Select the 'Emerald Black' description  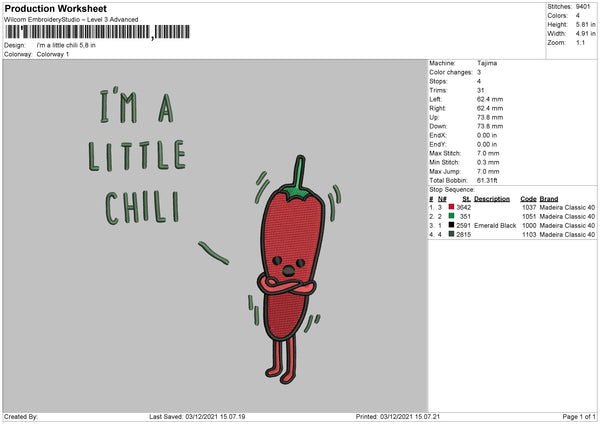tap(495, 225)
